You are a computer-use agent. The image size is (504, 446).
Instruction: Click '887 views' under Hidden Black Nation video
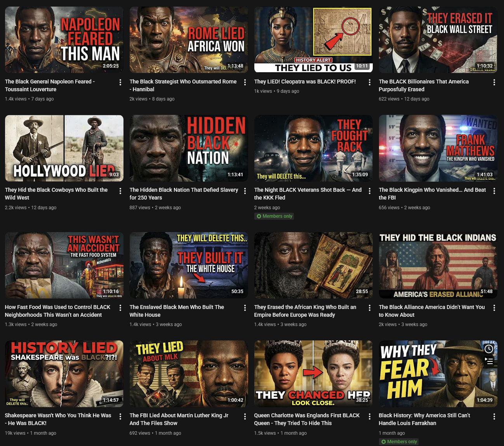coord(140,208)
